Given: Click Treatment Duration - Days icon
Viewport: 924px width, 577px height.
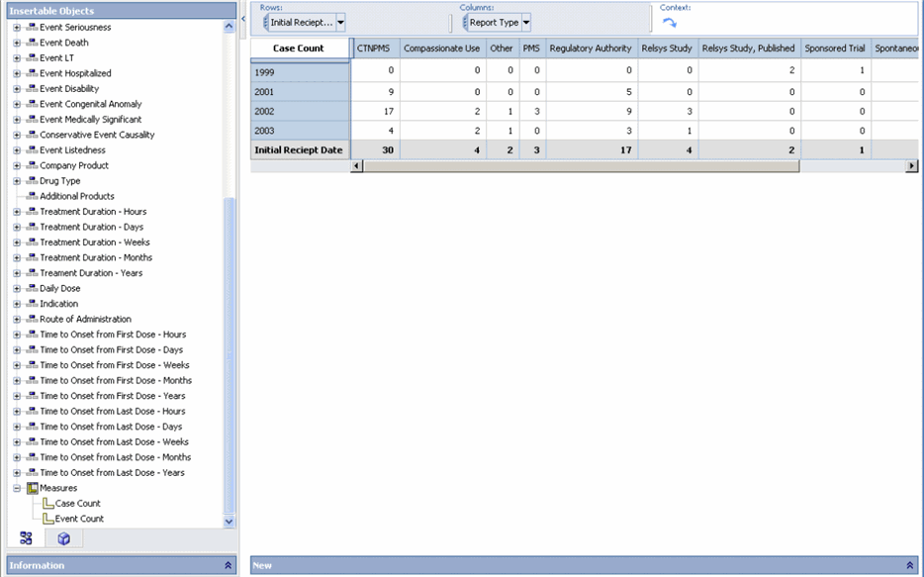Looking at the screenshot, I should click(32, 227).
